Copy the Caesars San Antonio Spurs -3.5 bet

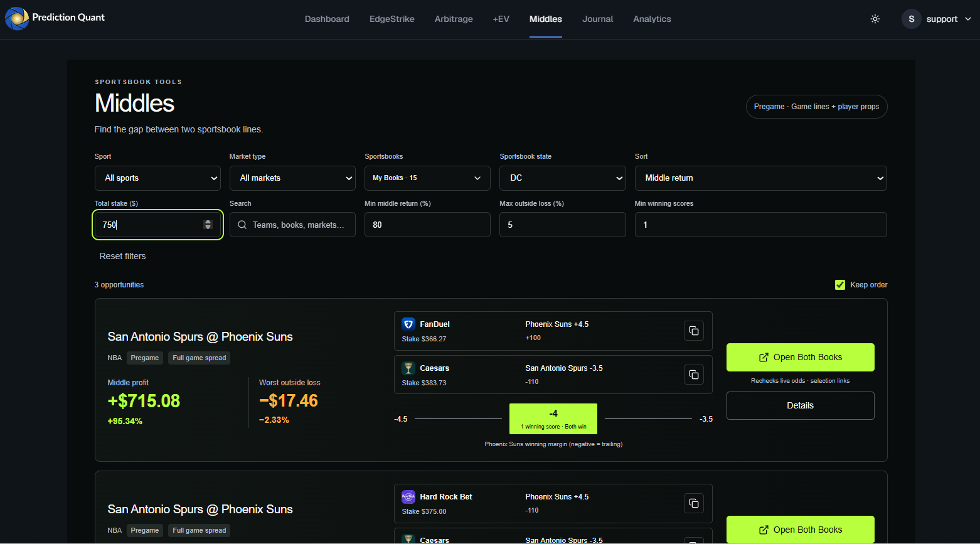tap(694, 375)
